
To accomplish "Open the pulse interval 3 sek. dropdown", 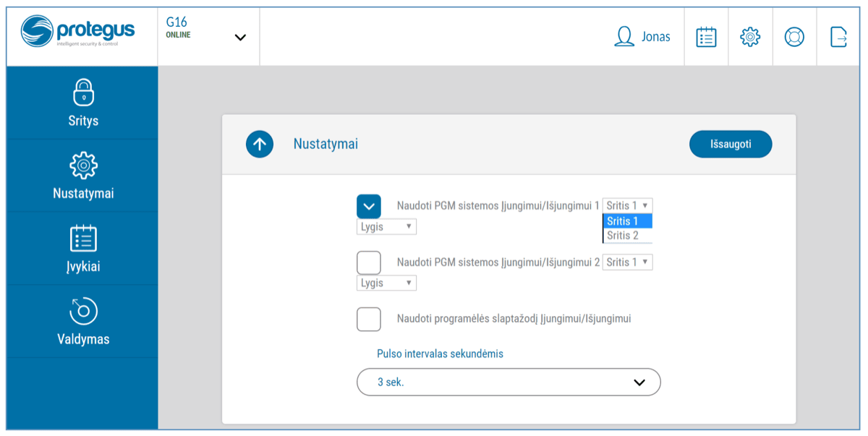I will (509, 382).
